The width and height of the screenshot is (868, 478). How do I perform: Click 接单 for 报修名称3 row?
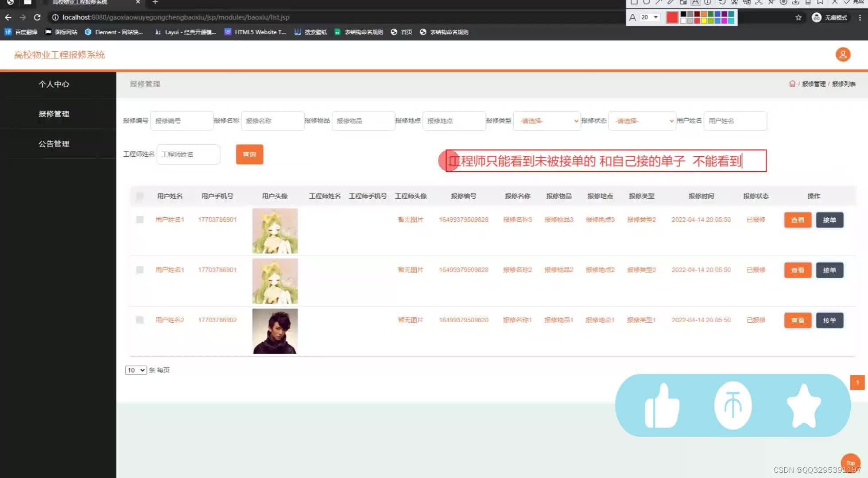(x=829, y=220)
